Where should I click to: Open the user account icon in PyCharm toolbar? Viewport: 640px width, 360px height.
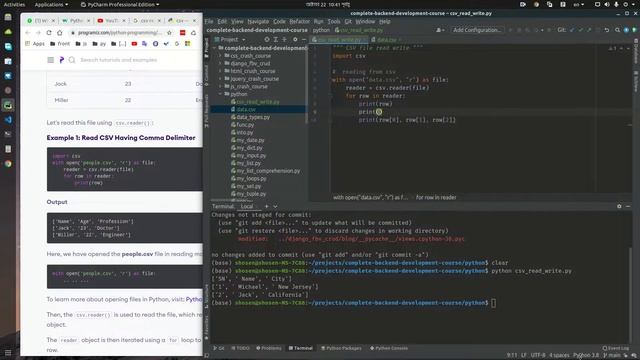coord(440,30)
